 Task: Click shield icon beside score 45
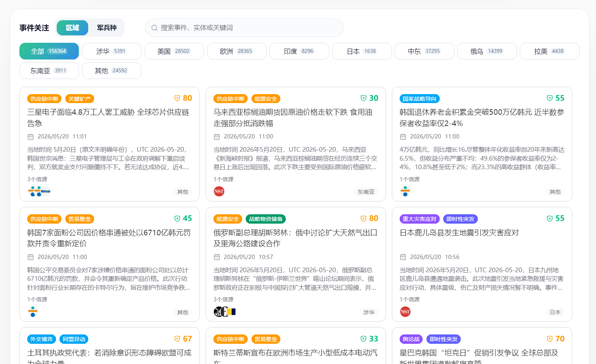177,219
